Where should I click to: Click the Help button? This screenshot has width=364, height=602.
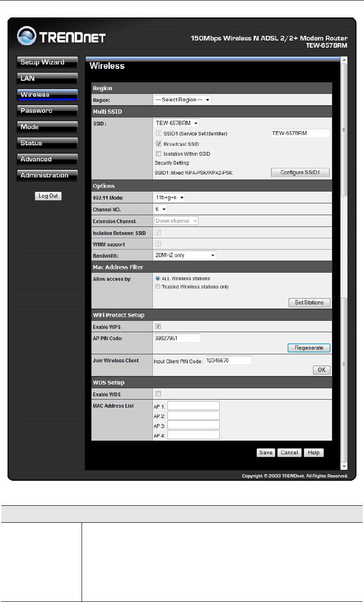[314, 452]
